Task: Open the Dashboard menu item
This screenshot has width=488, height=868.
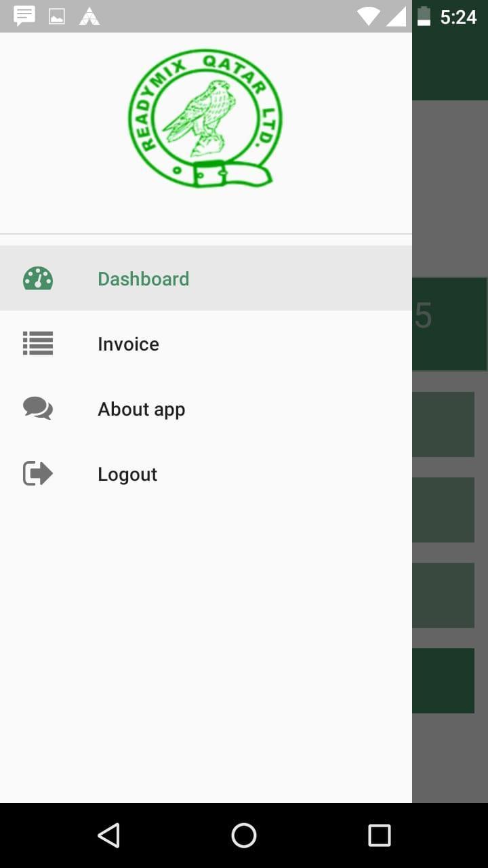Action: [206, 279]
